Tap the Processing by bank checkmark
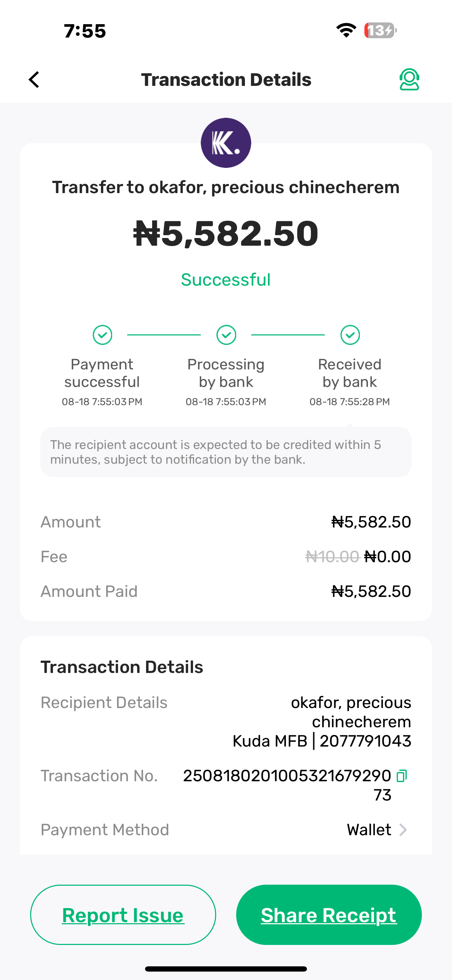Image resolution: width=452 pixels, height=980 pixels. 226,335
